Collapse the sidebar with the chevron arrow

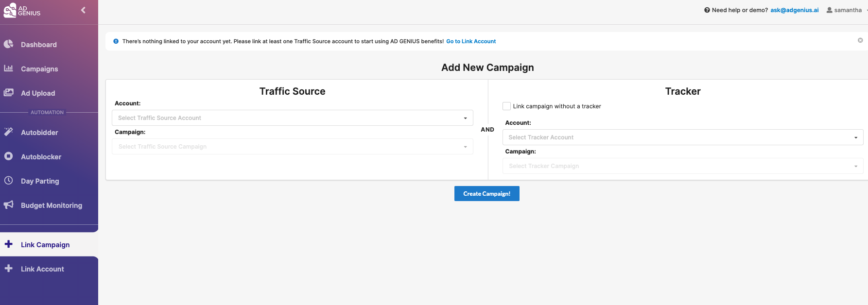[83, 10]
